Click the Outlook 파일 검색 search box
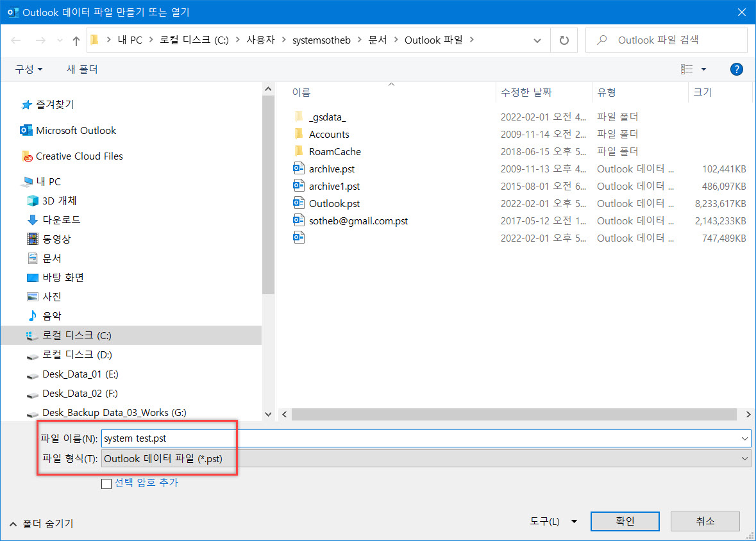 coord(666,40)
